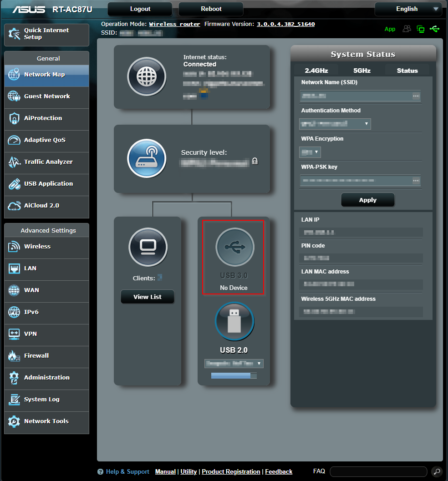Click the VPN monitor icon

click(x=14, y=334)
